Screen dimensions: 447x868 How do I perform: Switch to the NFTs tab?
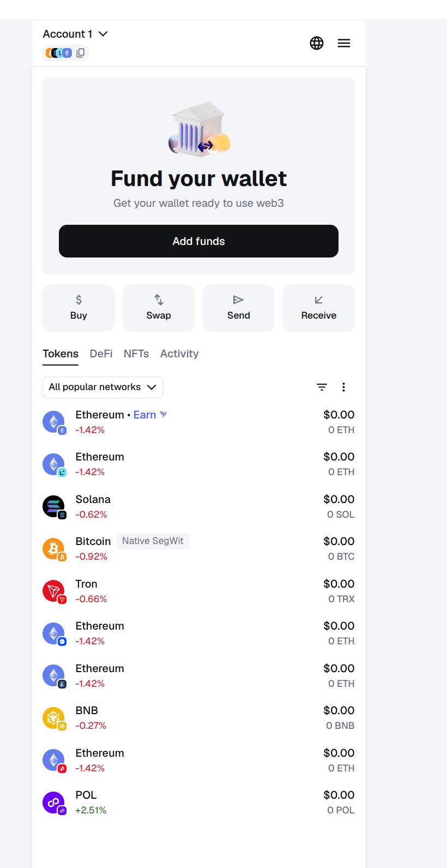pos(136,354)
